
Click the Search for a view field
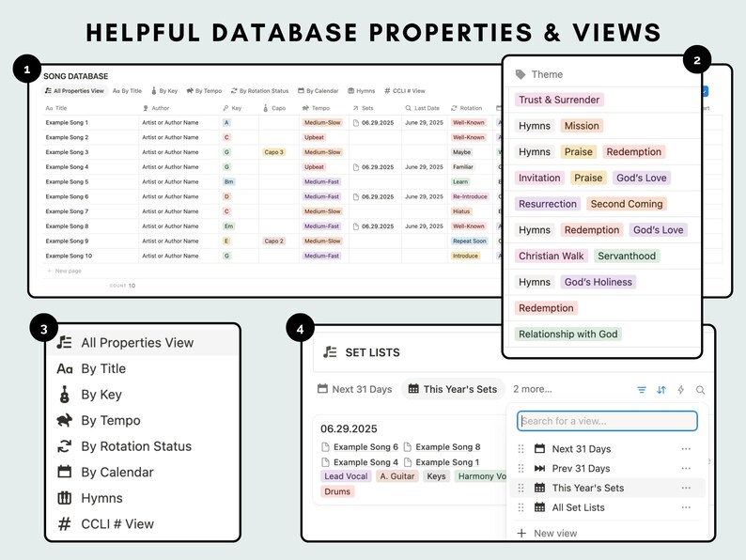(x=607, y=421)
